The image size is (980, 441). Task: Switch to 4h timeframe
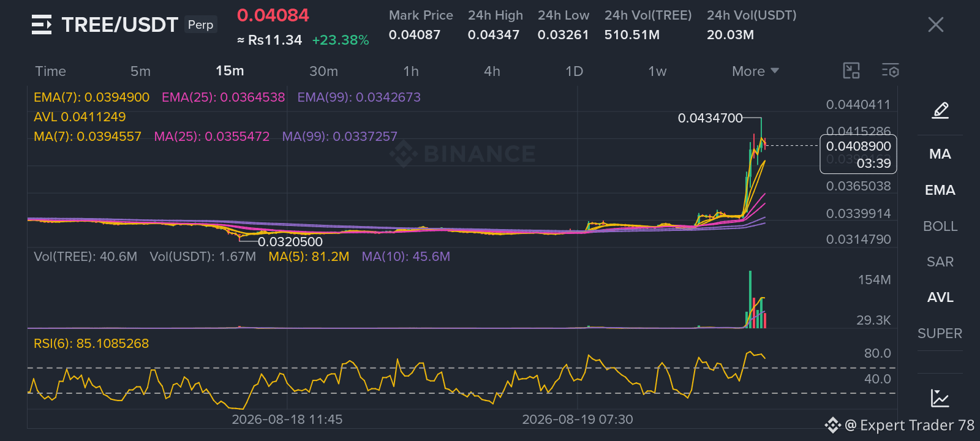(x=492, y=71)
